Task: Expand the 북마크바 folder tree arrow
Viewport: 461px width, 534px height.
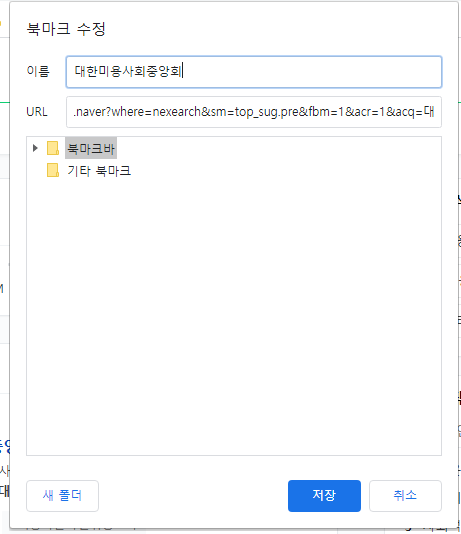Action: (35, 148)
